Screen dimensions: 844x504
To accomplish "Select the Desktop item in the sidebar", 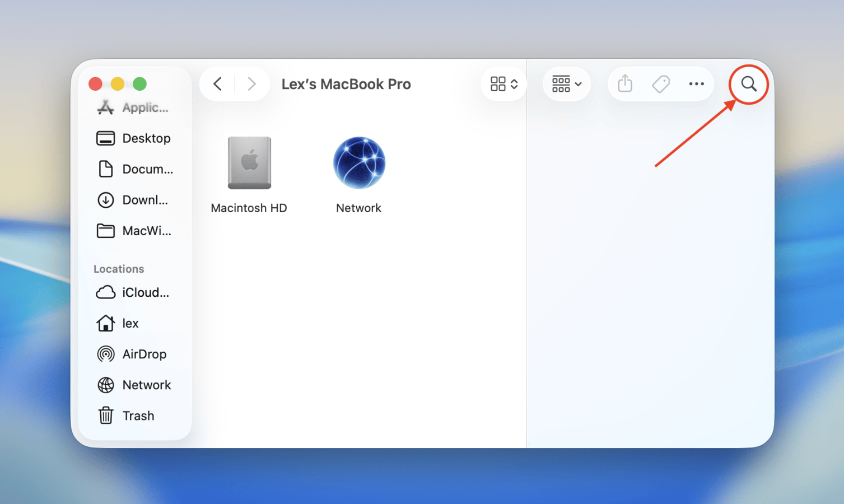I will (146, 138).
